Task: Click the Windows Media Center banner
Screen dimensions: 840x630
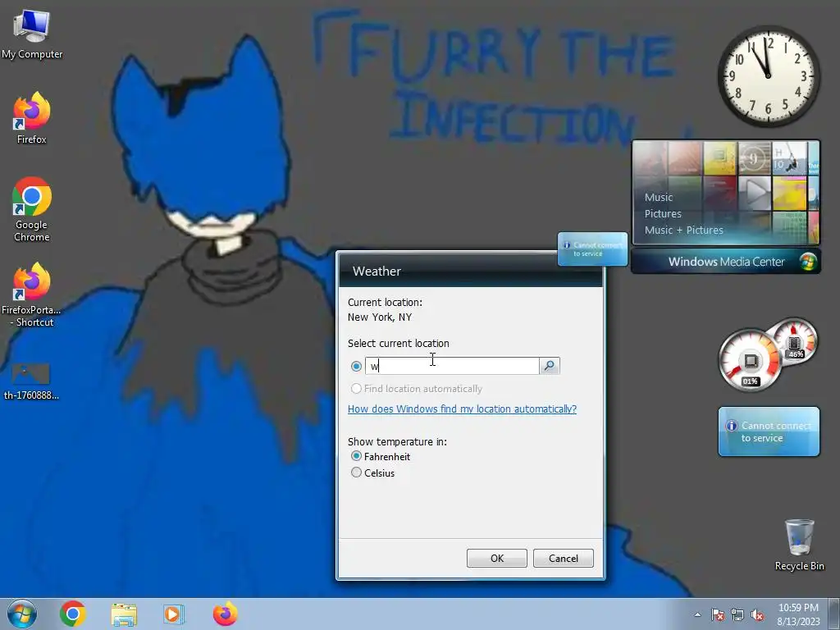Action: coord(726,262)
